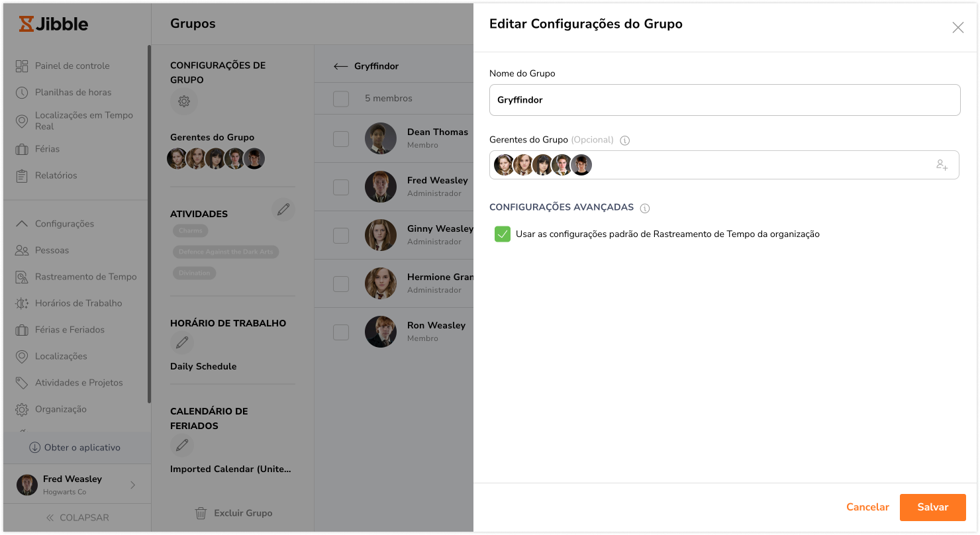The height and width of the screenshot is (535, 980).
Task: Click Imported Calendar text
Action: [x=230, y=469]
